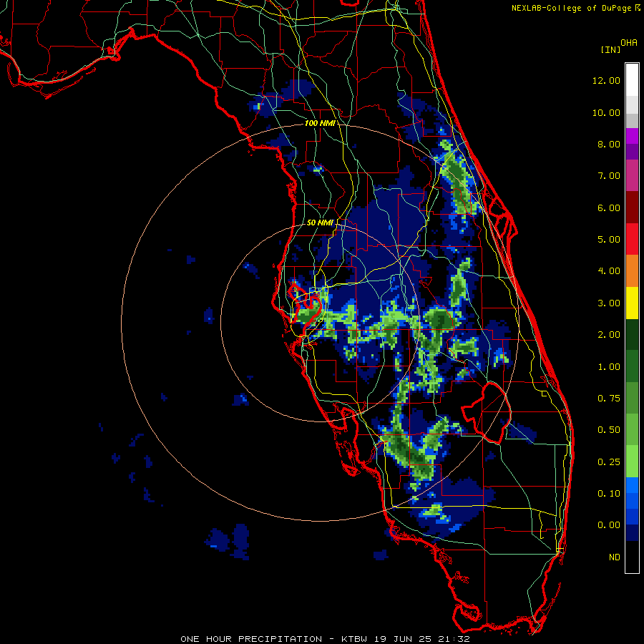The image size is (644, 644).
Task: Click the [IN] units label
Action: (610, 49)
